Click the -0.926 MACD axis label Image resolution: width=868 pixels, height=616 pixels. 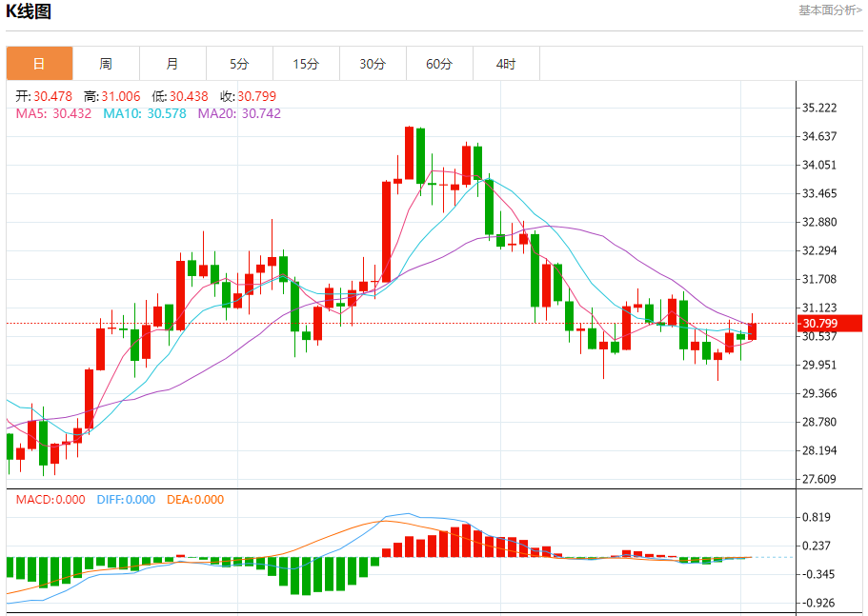(x=817, y=604)
